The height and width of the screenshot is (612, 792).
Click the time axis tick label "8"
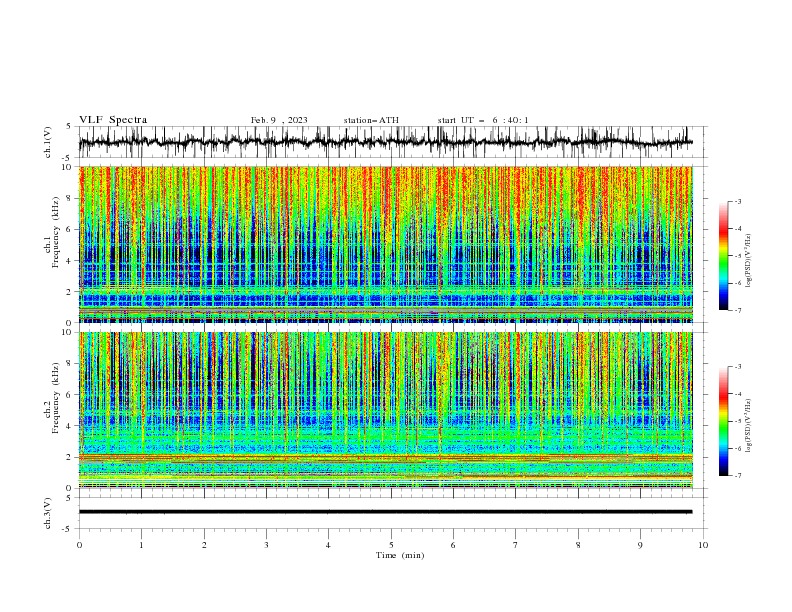coord(578,545)
